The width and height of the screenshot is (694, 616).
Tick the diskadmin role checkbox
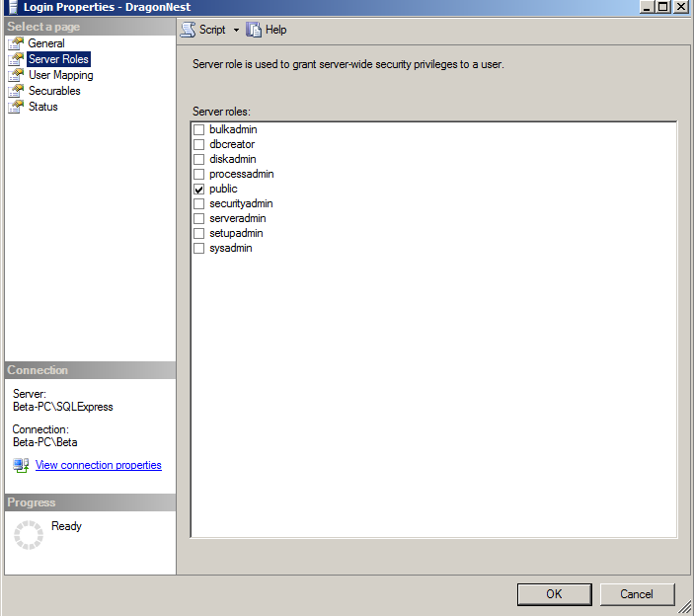pyautogui.click(x=199, y=159)
